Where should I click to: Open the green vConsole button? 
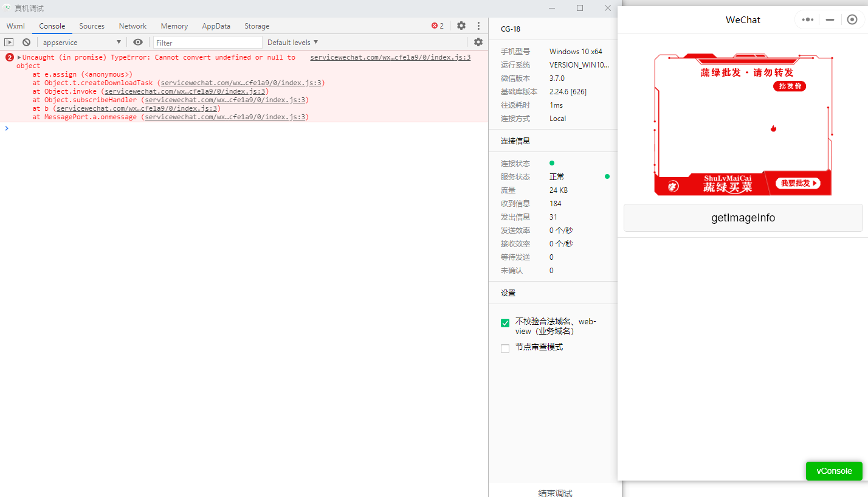pyautogui.click(x=834, y=471)
